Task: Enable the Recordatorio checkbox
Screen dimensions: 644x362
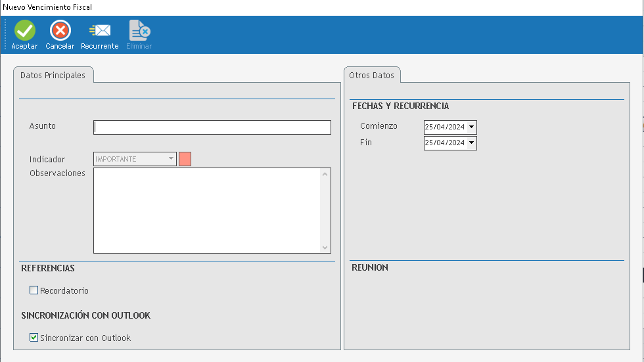Action: tap(34, 290)
